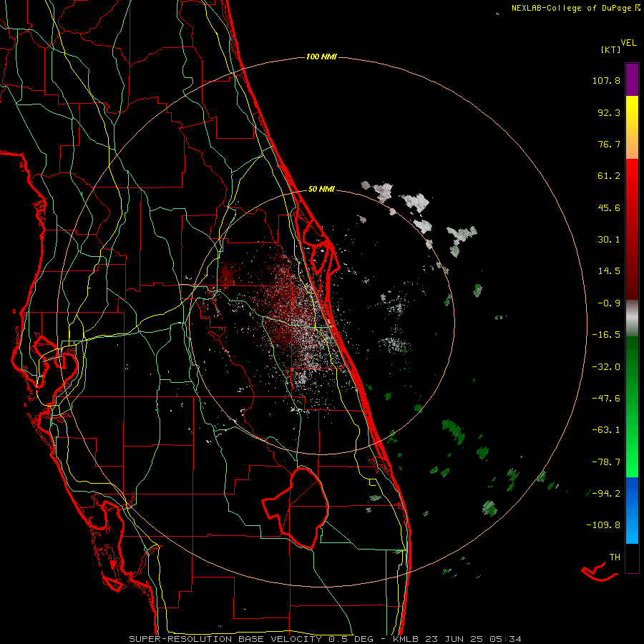Select the 107.8 value on velocity scale
This screenshot has width=644, height=644.
click(606, 80)
